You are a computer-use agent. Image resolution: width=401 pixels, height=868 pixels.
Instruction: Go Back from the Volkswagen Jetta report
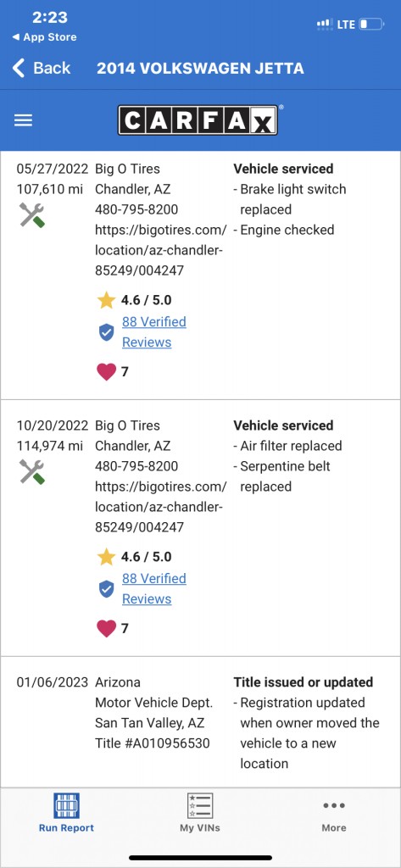[42, 68]
